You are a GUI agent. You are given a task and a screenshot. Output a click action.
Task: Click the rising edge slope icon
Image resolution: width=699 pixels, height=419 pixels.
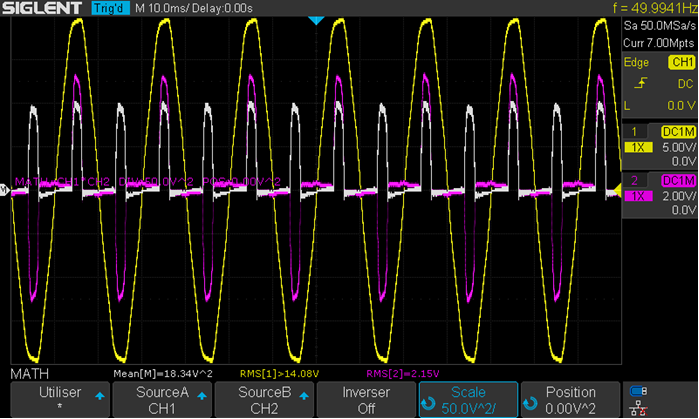click(641, 83)
